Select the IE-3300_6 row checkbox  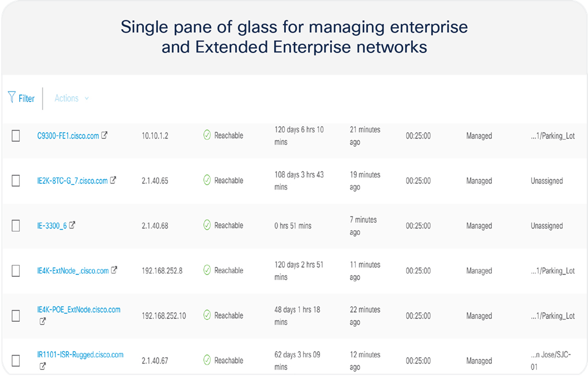(x=16, y=226)
